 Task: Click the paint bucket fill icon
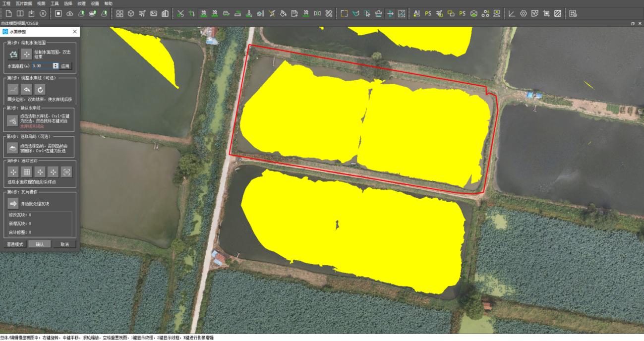(283, 13)
